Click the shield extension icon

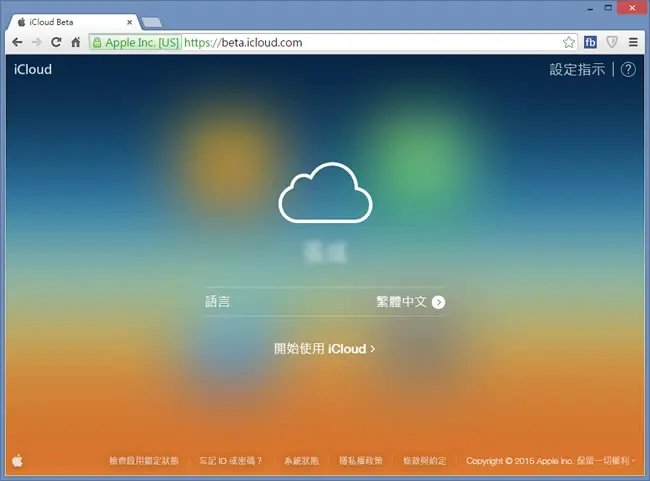pos(612,42)
